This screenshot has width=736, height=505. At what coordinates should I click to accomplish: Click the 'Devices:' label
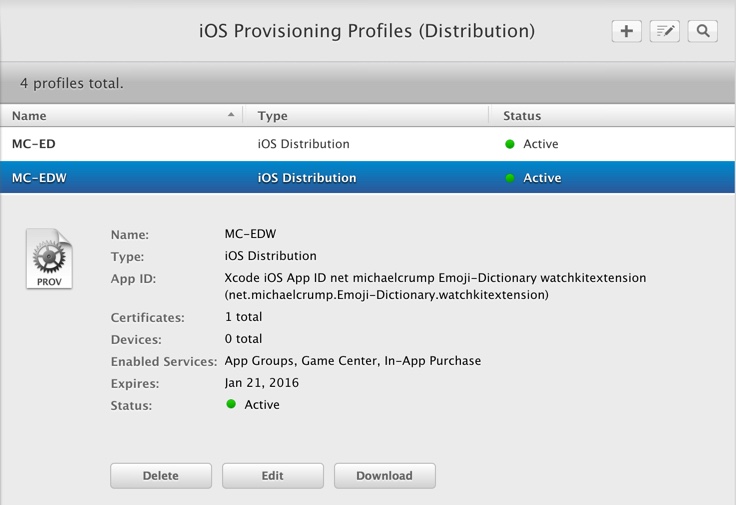(x=136, y=340)
